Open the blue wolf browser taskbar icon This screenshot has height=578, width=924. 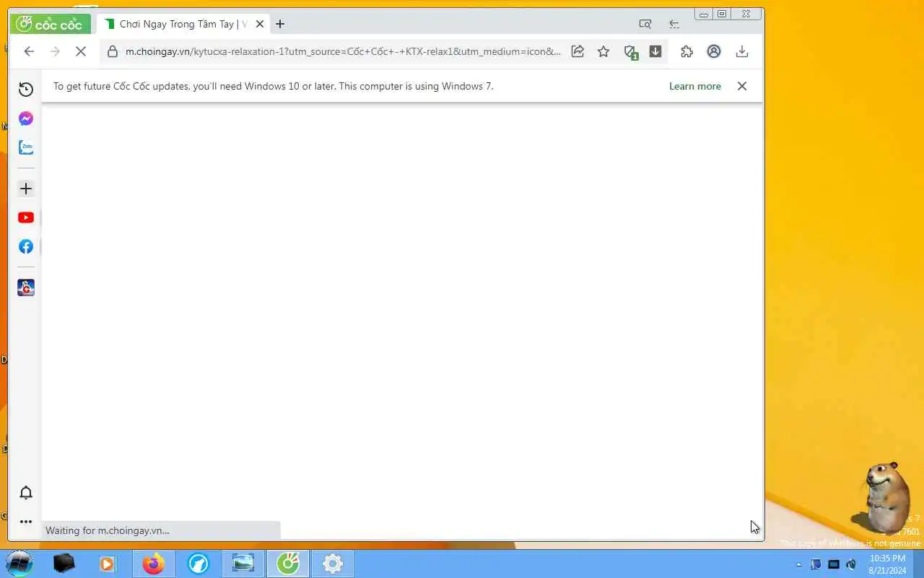tap(199, 563)
